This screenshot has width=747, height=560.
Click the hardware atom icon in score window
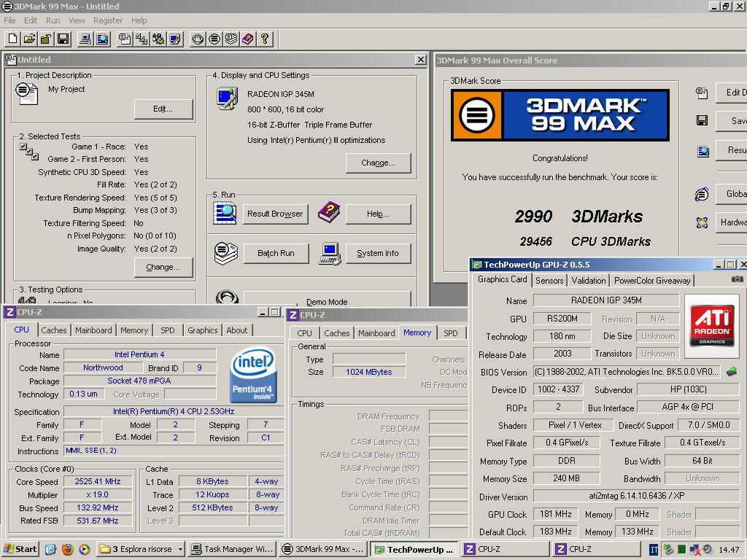[702, 222]
